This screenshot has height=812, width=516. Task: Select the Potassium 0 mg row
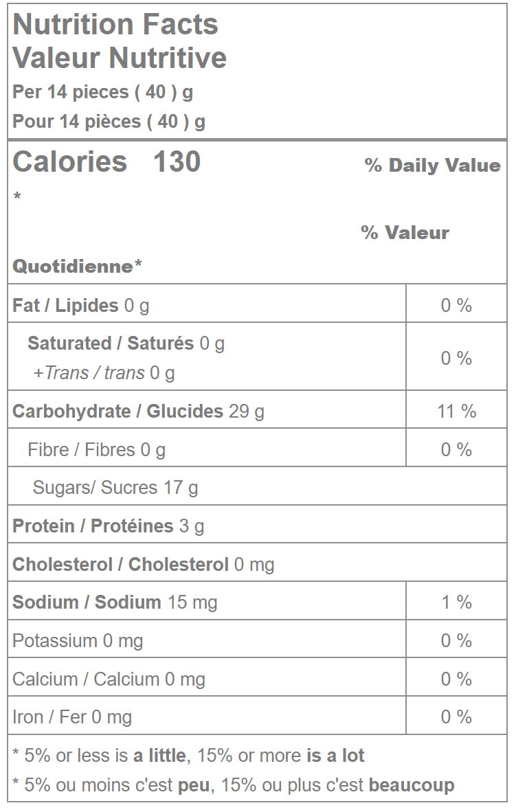78,641
